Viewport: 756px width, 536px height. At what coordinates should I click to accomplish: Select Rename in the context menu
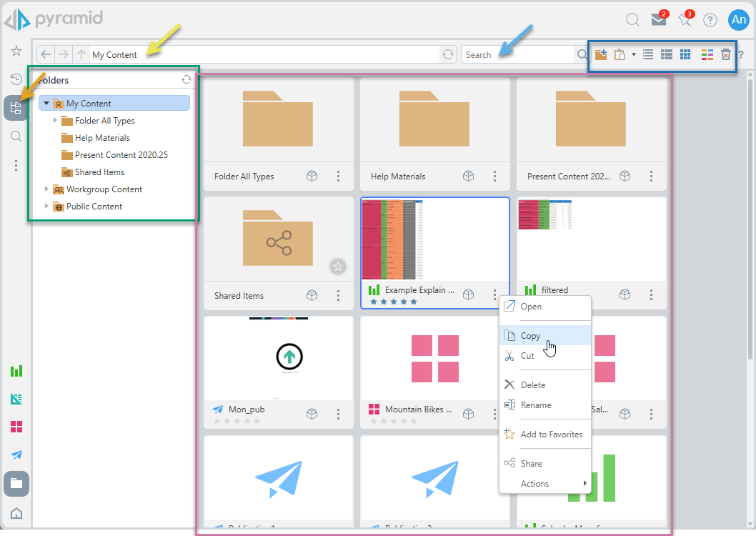click(x=535, y=405)
